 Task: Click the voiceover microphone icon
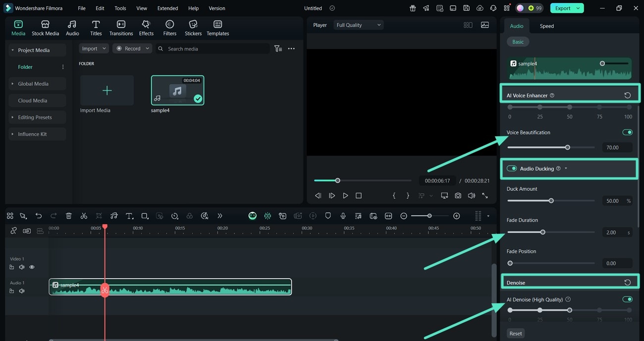343,216
